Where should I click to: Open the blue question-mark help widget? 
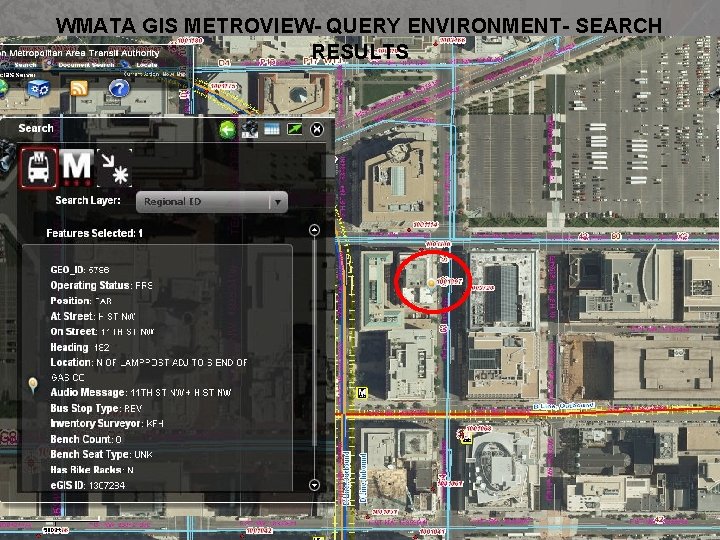click(119, 88)
